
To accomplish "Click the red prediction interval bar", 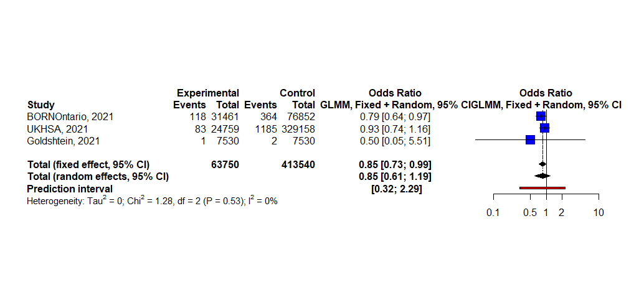I will [x=542, y=187].
